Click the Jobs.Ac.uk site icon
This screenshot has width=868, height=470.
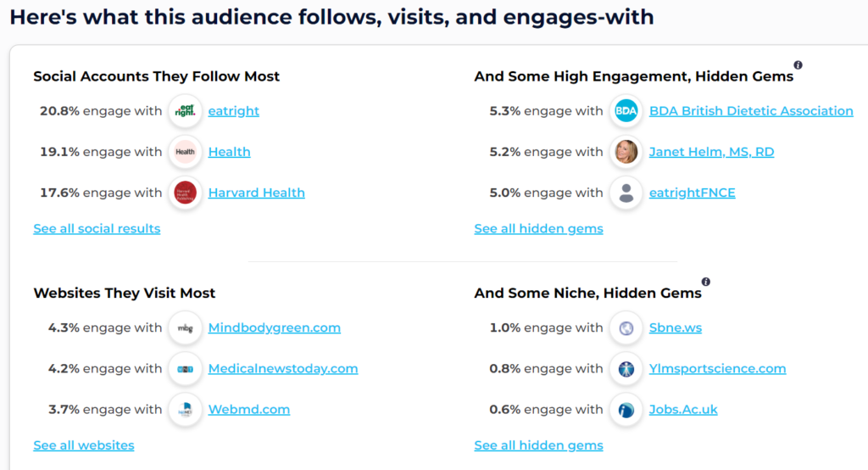(x=626, y=410)
